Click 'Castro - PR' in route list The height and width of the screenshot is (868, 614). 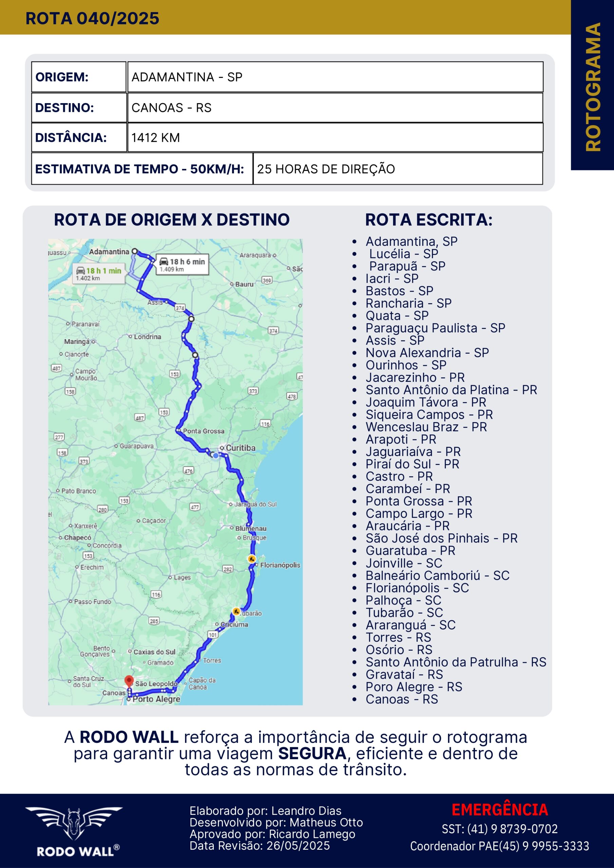tap(399, 476)
